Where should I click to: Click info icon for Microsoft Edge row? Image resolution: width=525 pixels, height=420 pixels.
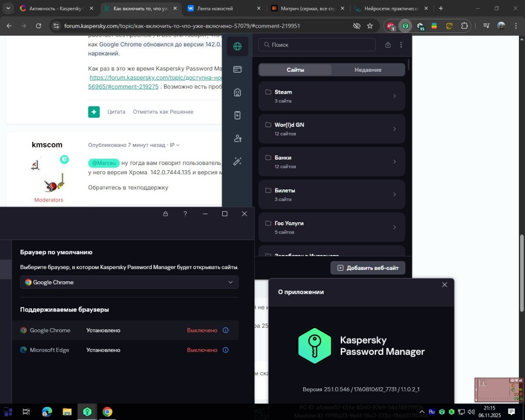click(226, 350)
